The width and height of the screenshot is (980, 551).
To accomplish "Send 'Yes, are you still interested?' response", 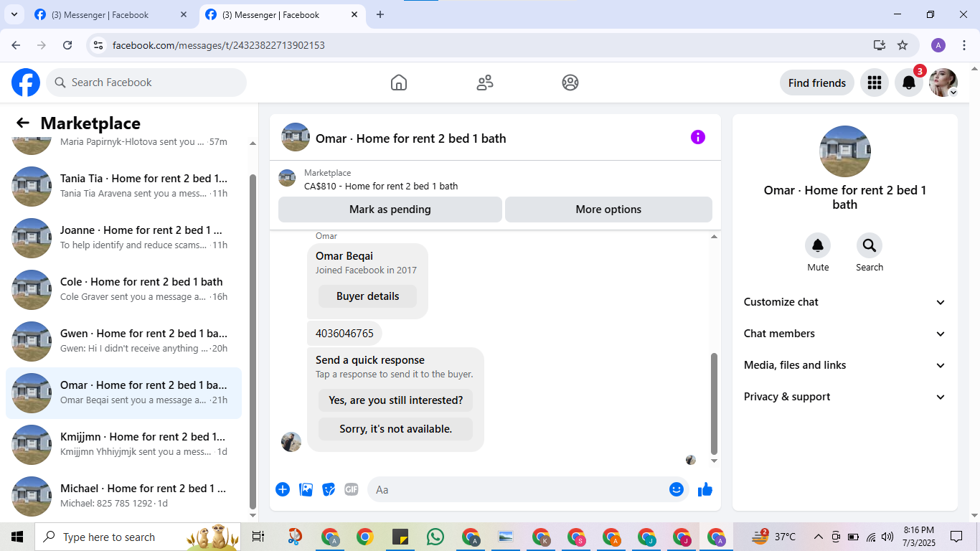I will 395,400.
